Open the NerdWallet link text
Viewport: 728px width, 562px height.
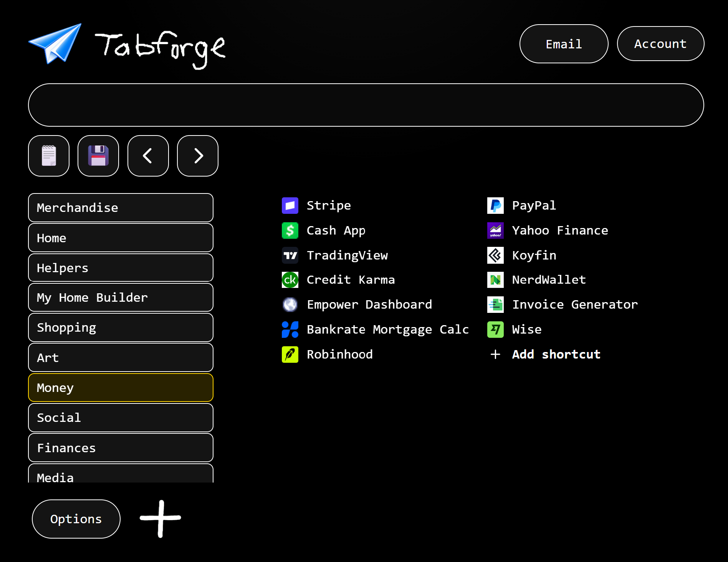549,280
